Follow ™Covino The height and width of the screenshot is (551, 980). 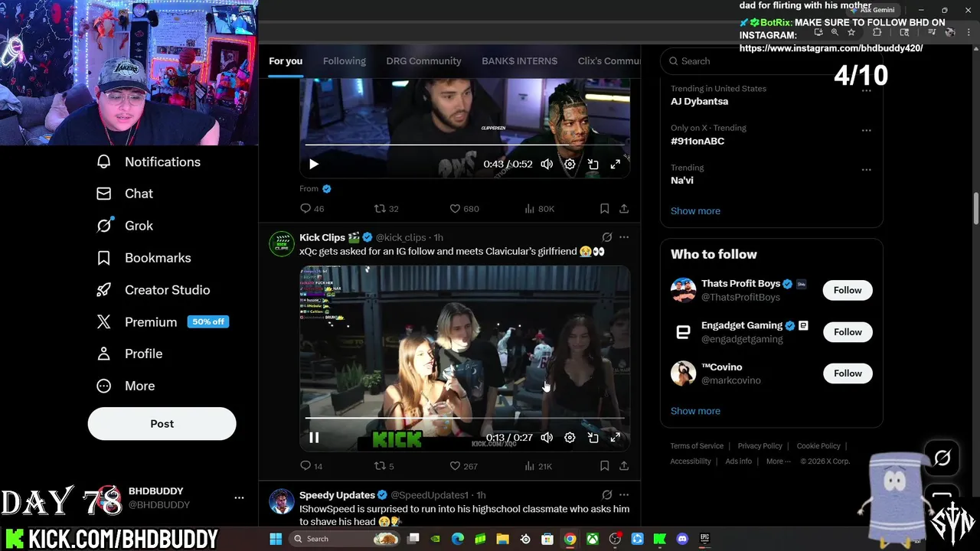pyautogui.click(x=848, y=373)
